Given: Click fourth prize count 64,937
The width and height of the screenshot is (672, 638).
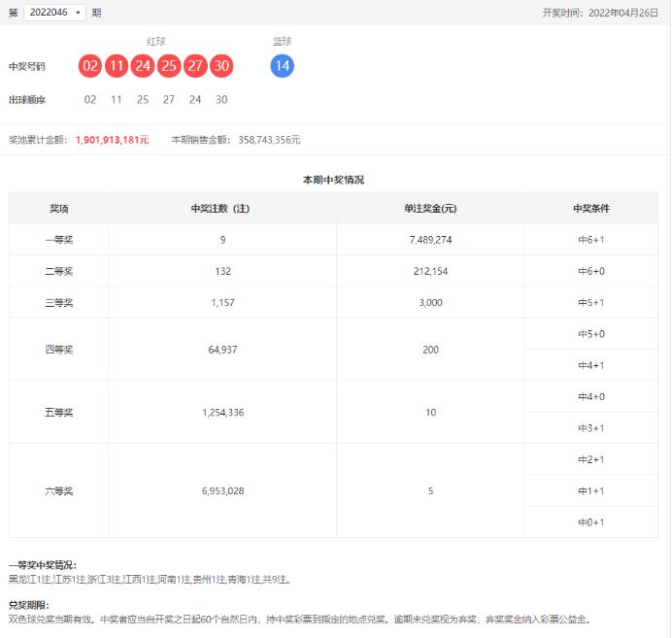Looking at the screenshot, I should [222, 350].
